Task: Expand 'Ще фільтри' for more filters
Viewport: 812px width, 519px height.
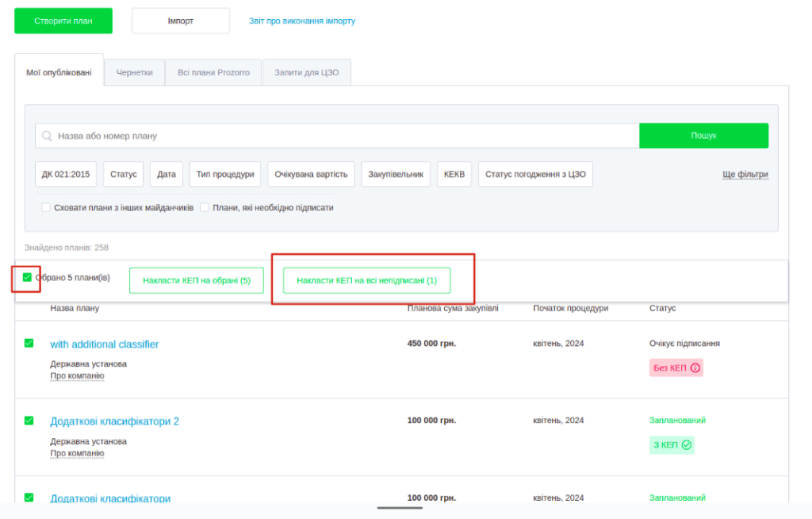Action: pyautogui.click(x=745, y=175)
